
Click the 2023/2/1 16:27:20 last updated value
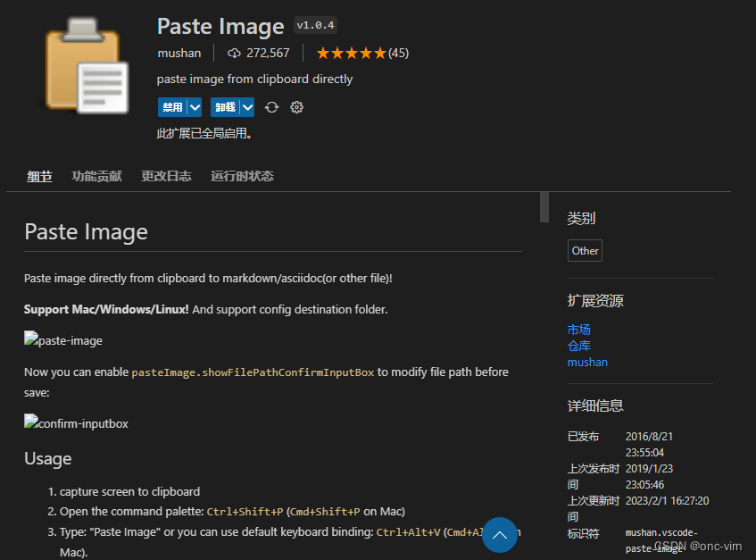668,501
